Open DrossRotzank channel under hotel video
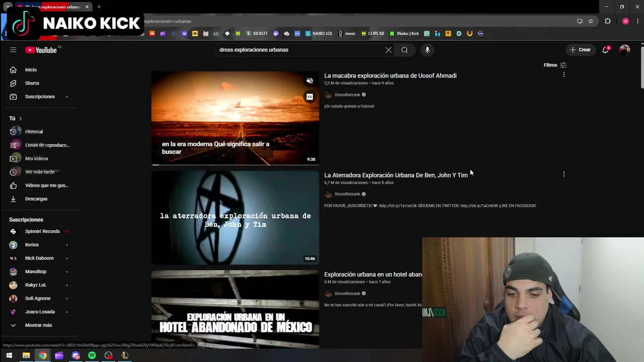 click(347, 294)
